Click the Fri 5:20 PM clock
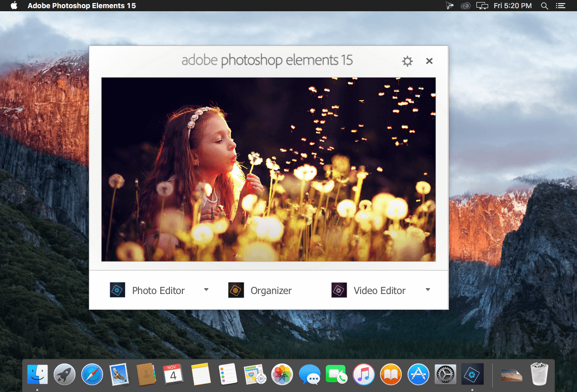The height and width of the screenshot is (392, 577). (x=513, y=6)
